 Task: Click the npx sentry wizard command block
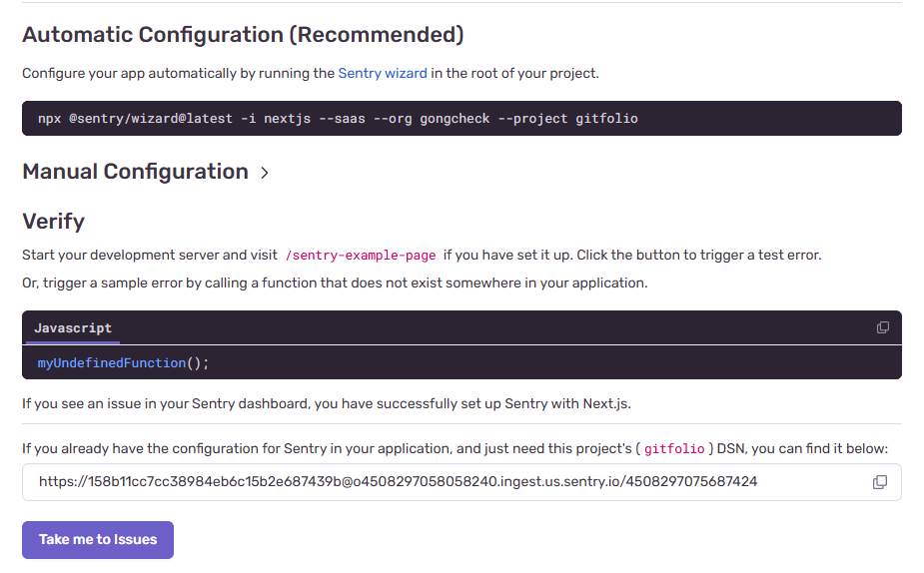(x=462, y=119)
